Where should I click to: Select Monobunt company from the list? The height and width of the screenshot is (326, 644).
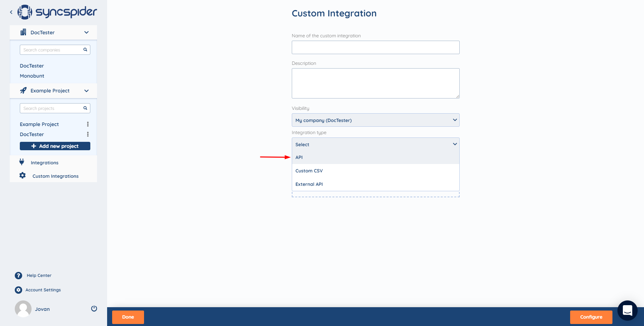click(32, 76)
